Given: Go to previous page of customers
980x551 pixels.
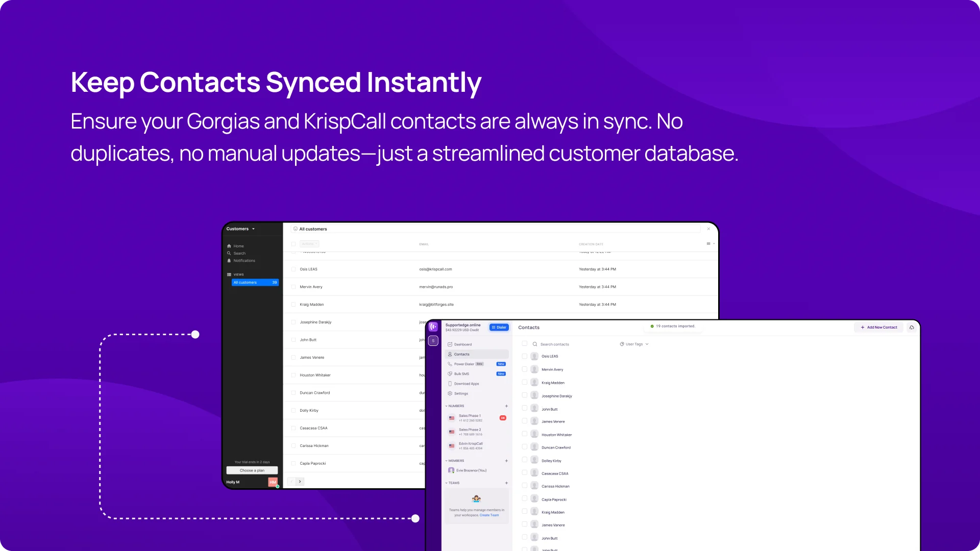Looking at the screenshot, I should [x=291, y=482].
